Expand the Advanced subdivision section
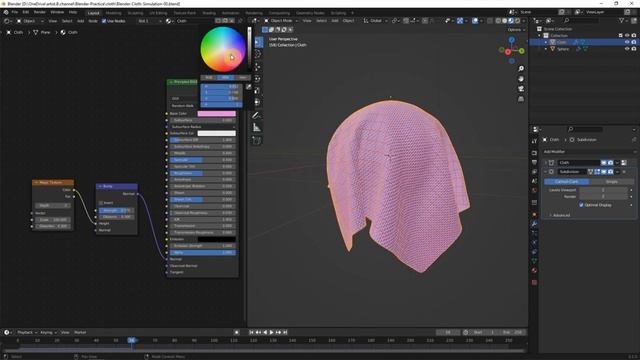640x360 pixels. click(560, 215)
